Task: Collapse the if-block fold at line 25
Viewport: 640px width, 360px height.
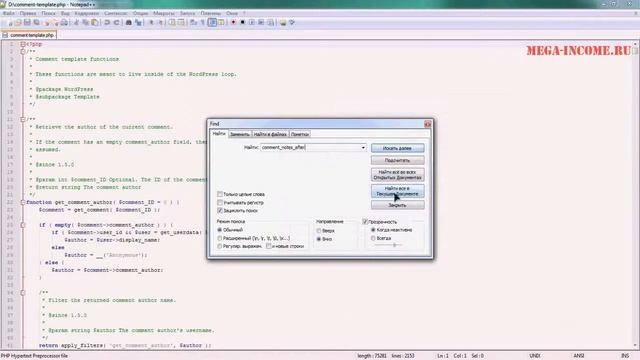Action: [x=23, y=225]
